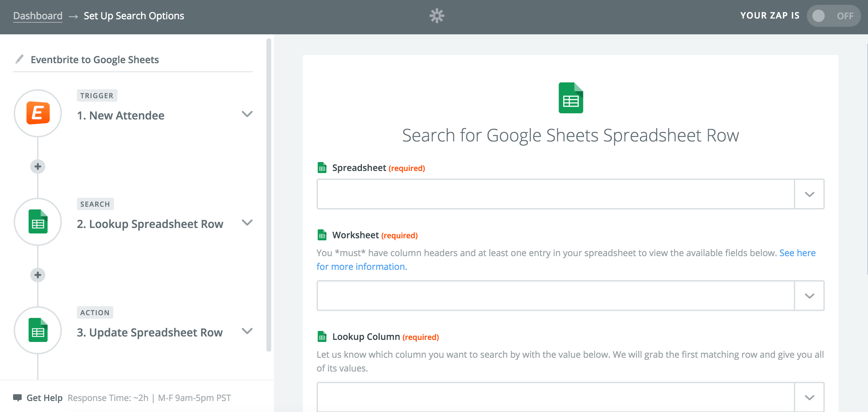Select the '2. Lookup Spreadsheet Row' step
This screenshot has height=412, width=868.
(x=150, y=224)
